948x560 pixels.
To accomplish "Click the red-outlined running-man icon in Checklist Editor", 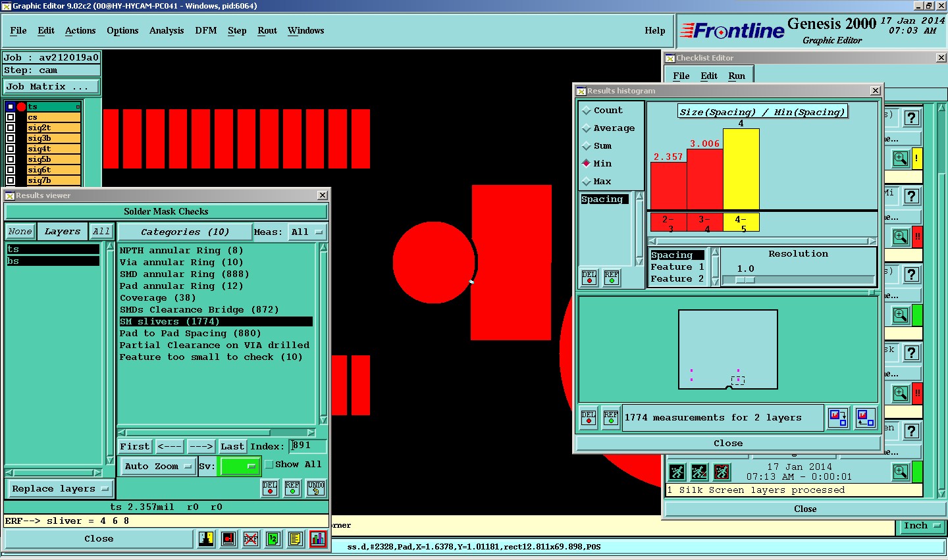I will [722, 472].
